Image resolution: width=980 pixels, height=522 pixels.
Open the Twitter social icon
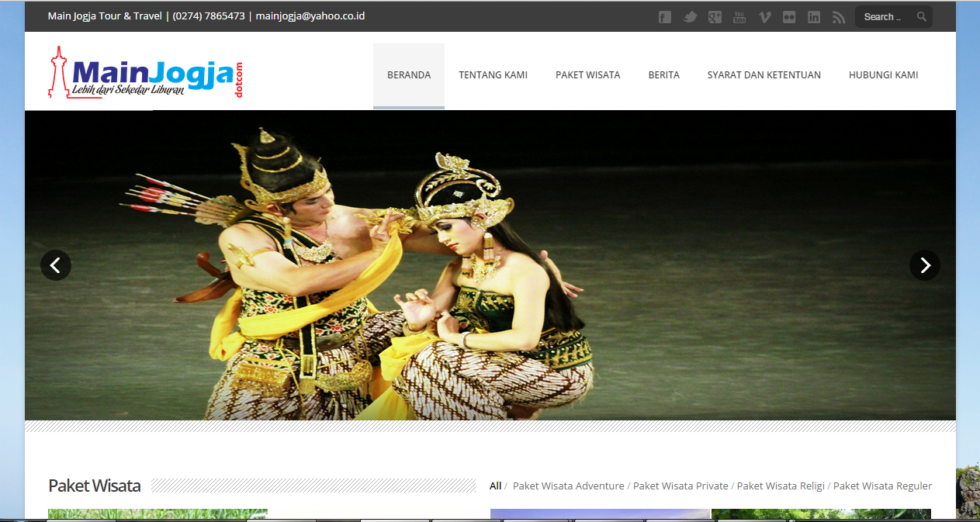(x=690, y=17)
